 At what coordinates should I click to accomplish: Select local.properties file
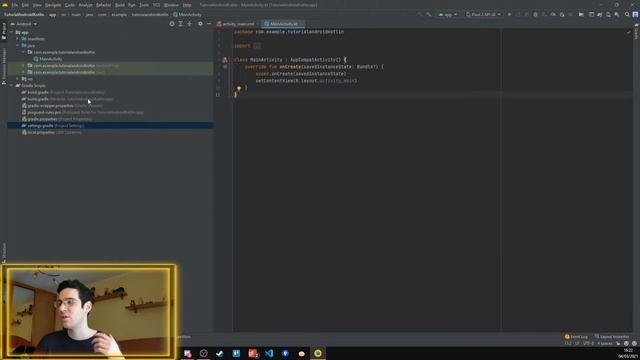pyautogui.click(x=51, y=132)
